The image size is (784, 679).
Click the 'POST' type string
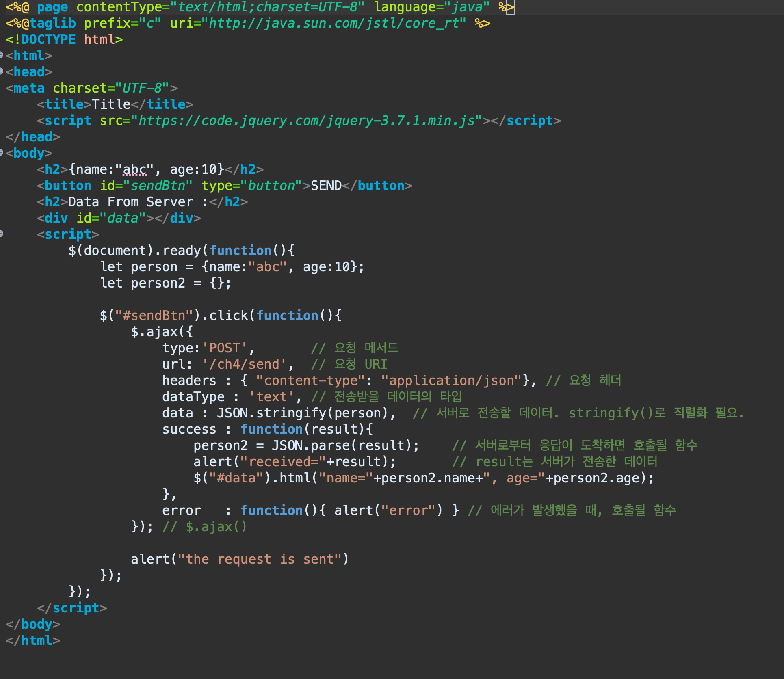pyautogui.click(x=225, y=348)
